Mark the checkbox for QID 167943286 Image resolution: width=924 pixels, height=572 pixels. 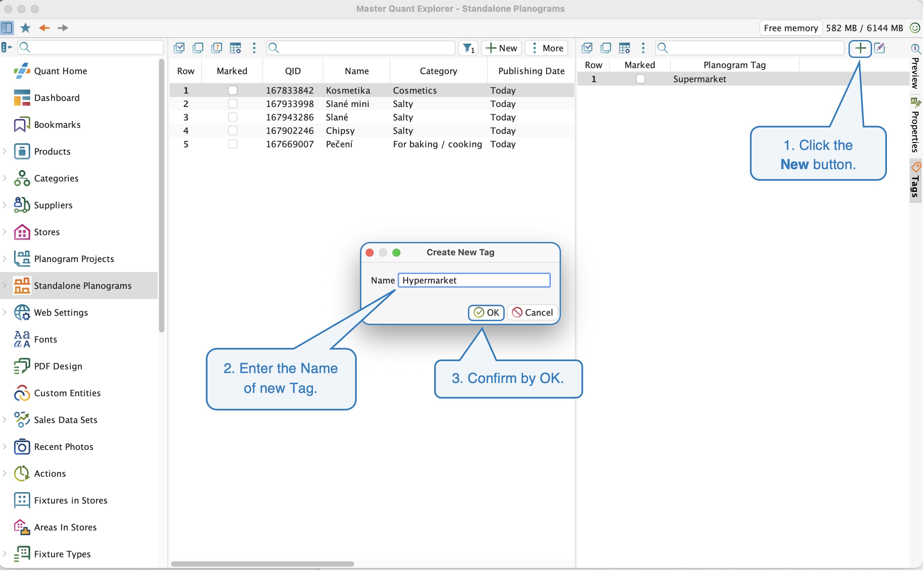[233, 117]
